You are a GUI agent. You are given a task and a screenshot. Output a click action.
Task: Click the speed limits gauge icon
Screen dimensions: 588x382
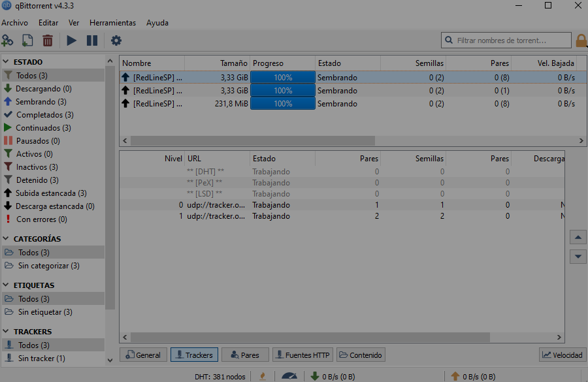[289, 376]
